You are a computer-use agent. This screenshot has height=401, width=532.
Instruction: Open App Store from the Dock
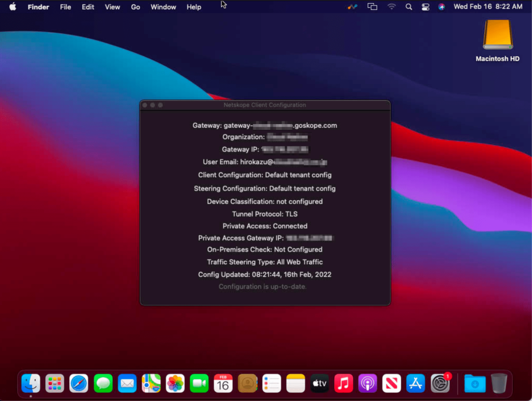[x=416, y=383]
